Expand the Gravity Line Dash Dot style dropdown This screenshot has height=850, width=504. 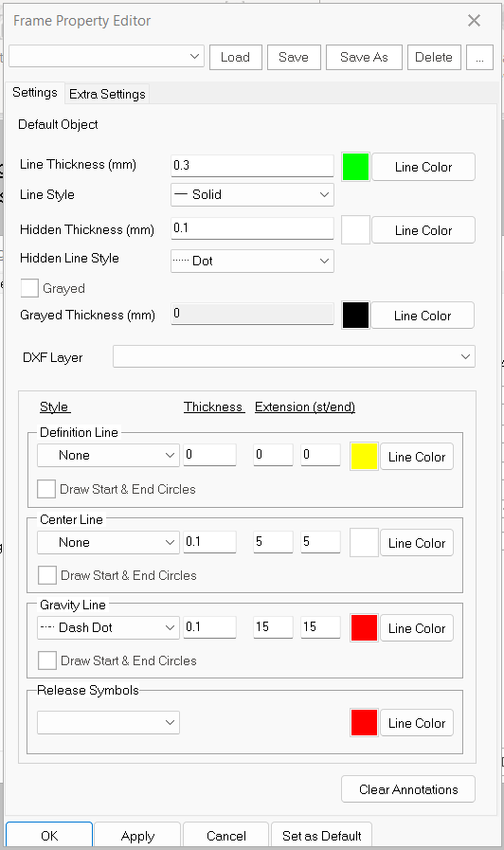click(108, 627)
